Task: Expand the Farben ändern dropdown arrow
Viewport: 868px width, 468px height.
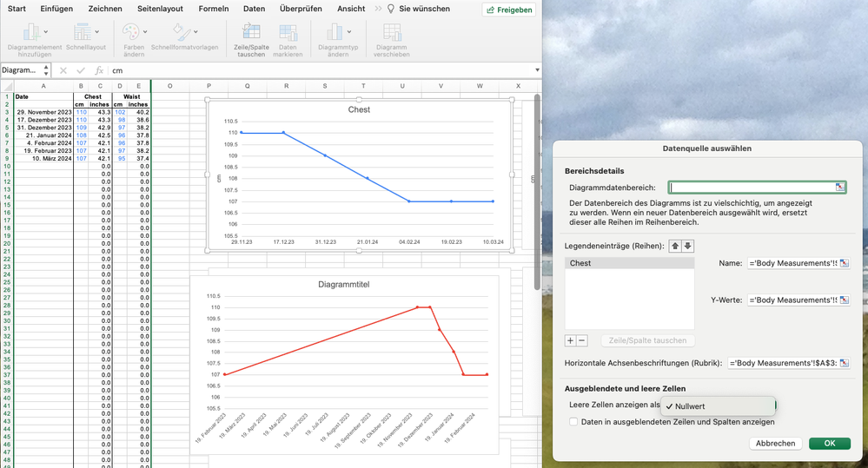Action: pos(145,32)
